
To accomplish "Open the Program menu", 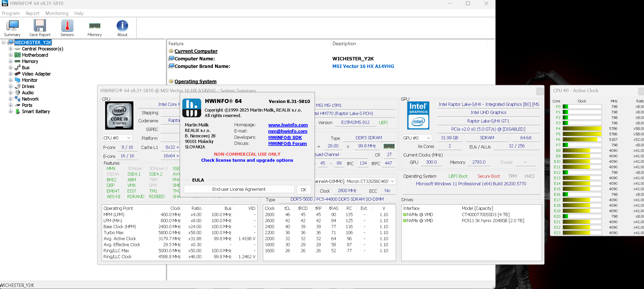I will tap(11, 13).
